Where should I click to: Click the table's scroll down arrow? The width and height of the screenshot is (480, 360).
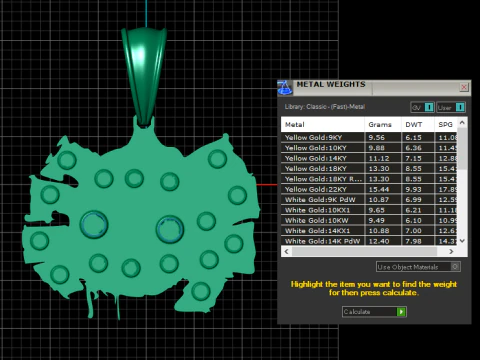[462, 241]
